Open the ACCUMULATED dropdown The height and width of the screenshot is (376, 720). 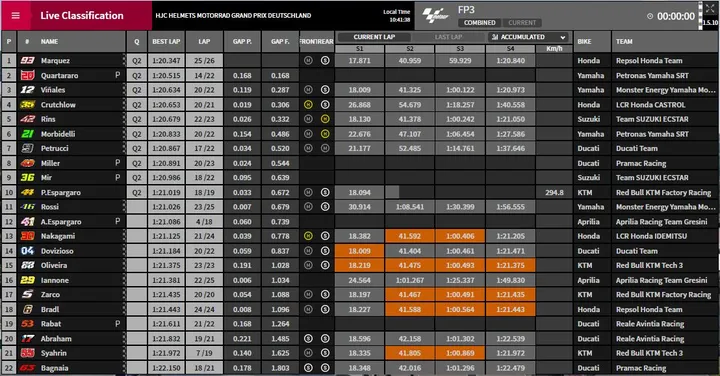click(x=529, y=37)
